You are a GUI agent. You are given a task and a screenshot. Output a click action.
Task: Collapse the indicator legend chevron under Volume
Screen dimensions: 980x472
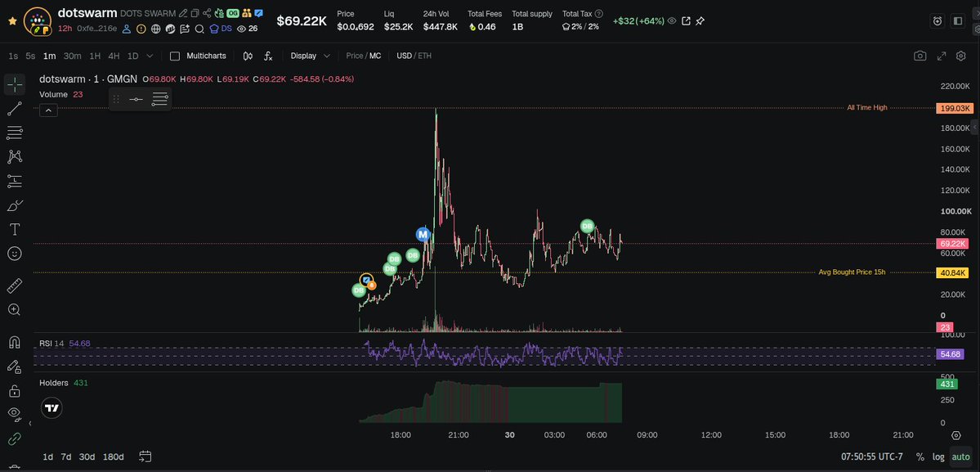(49, 110)
